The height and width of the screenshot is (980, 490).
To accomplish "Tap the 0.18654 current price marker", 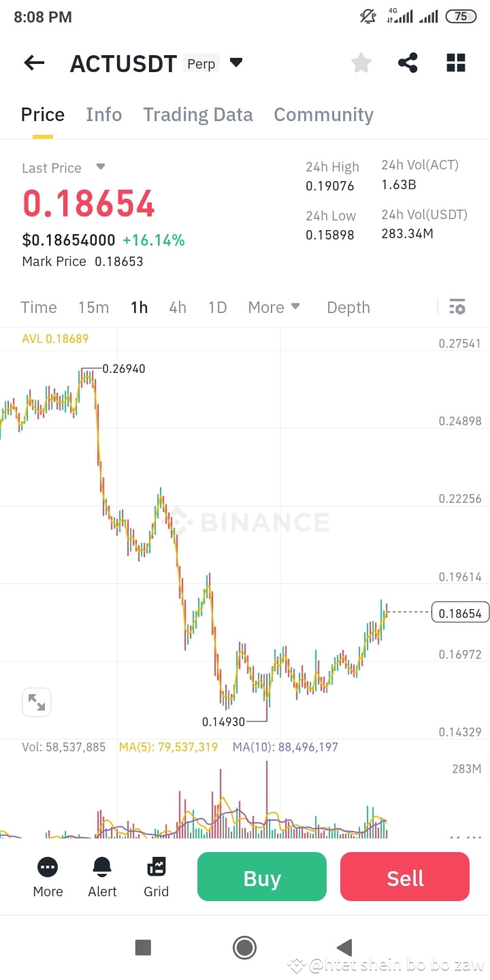I will pos(460,613).
